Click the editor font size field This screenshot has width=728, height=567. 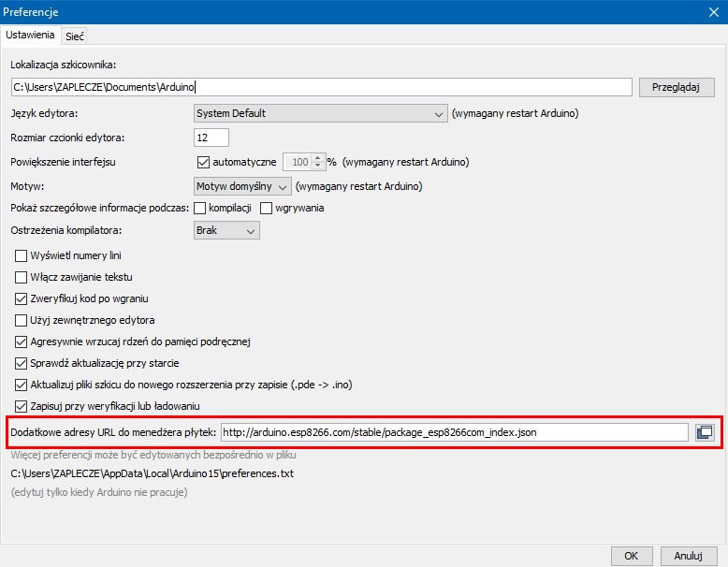click(x=211, y=138)
